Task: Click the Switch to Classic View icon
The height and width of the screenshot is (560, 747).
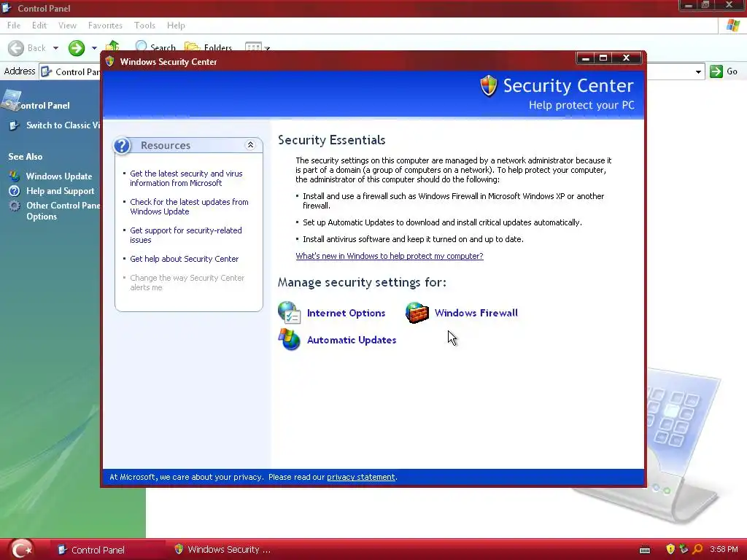Action: 15,125
